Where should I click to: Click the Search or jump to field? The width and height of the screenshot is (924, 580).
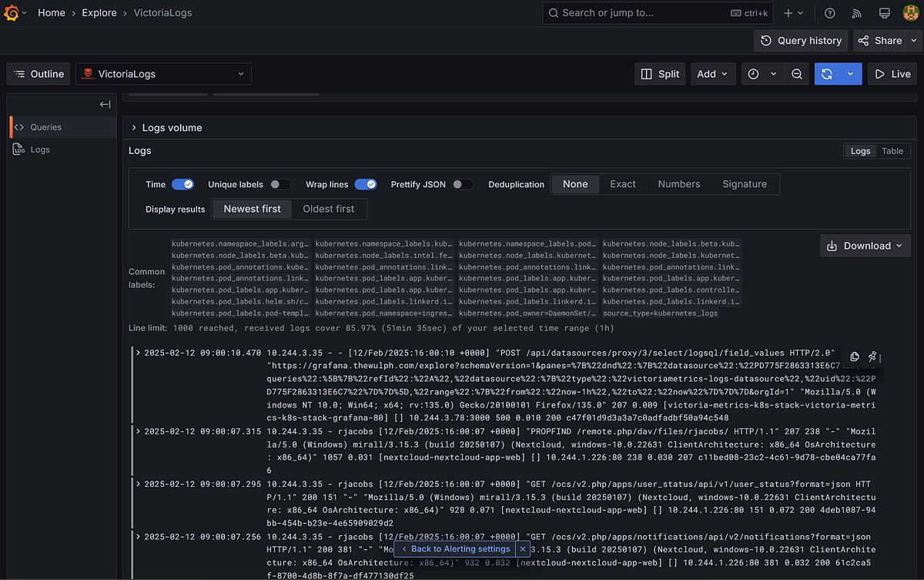pyautogui.click(x=658, y=13)
